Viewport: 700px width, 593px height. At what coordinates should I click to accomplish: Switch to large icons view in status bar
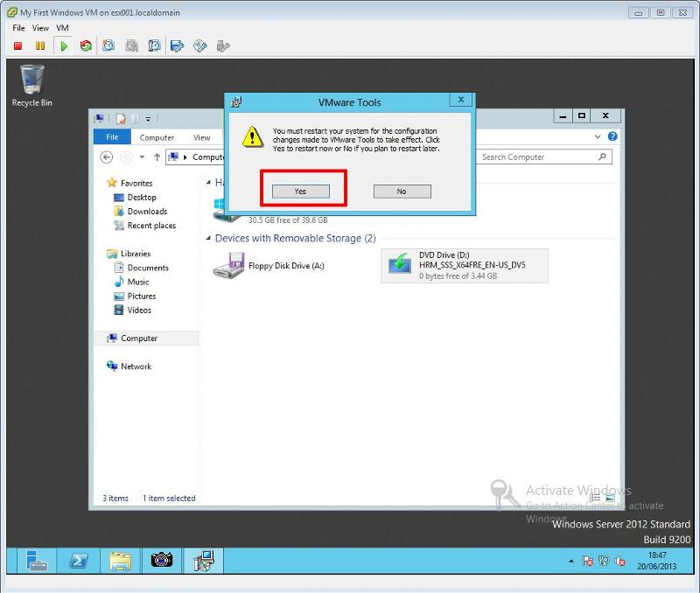610,498
